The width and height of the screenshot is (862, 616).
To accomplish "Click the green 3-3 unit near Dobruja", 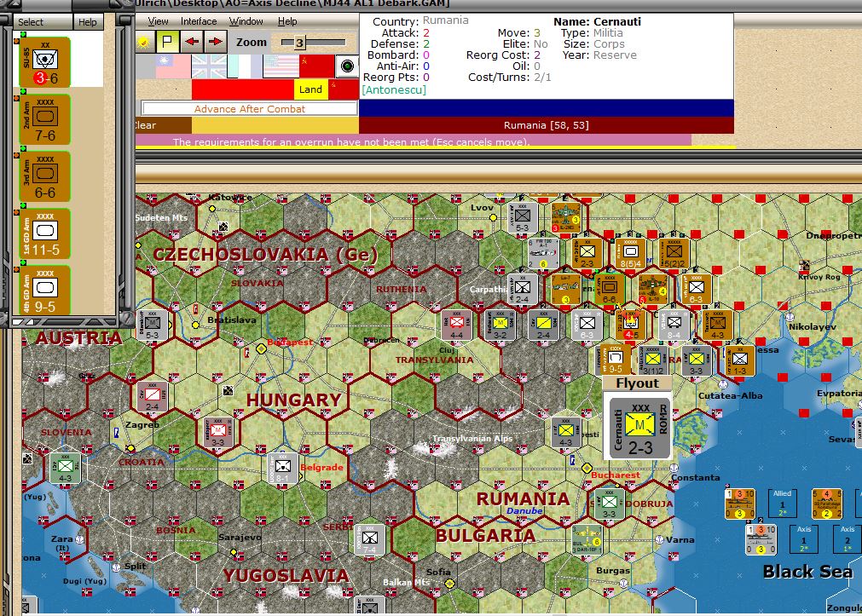I will (609, 504).
